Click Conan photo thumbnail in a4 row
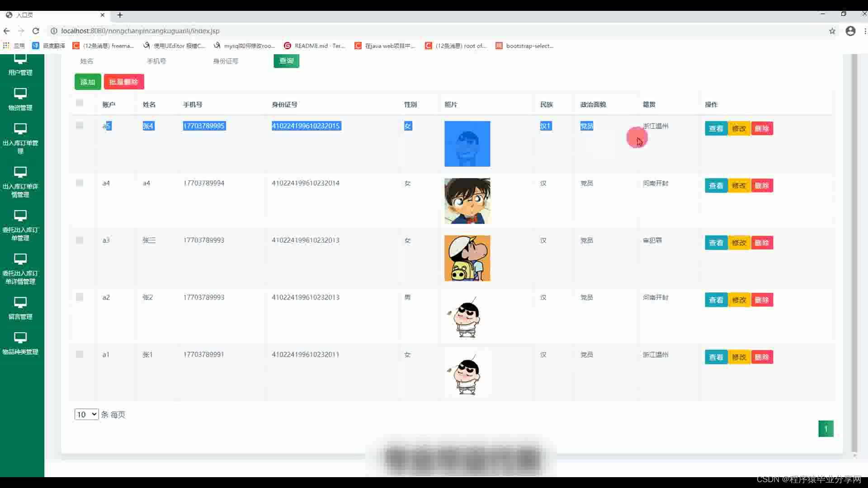This screenshot has height=488, width=868. tap(467, 201)
